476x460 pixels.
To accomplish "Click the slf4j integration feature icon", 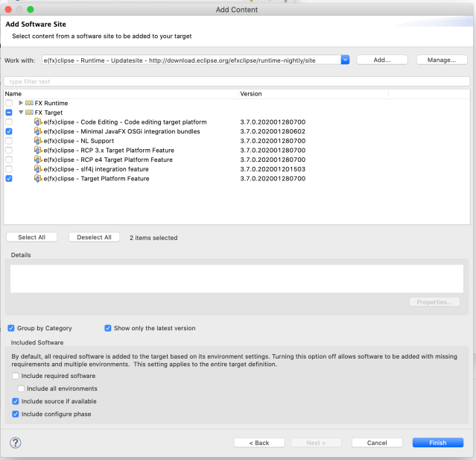I will click(x=37, y=169).
